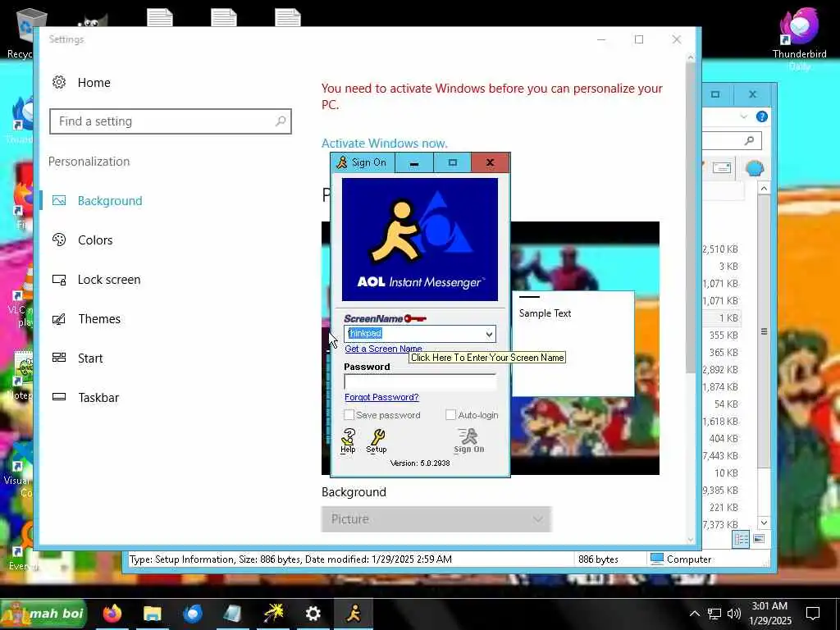Click the Start tiles icon in sidebar

point(59,358)
